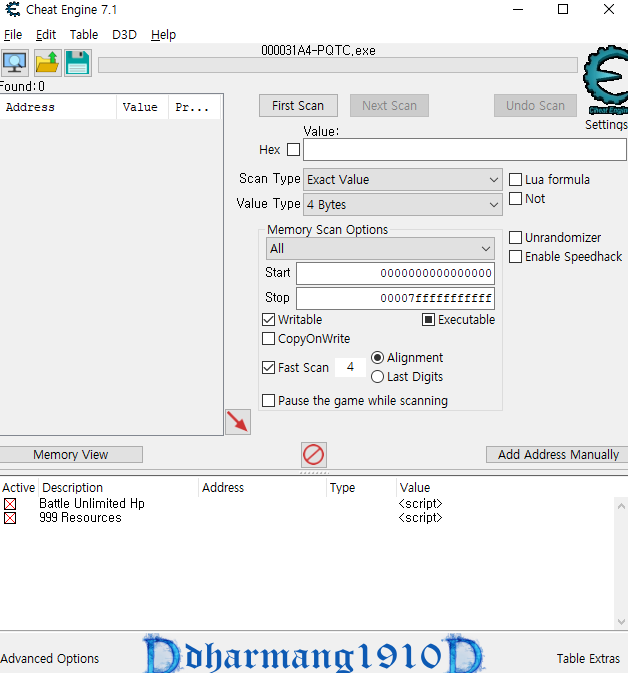628x673 pixels.
Task: Activate the 999 Resources script checkbox
Action: click(x=10, y=518)
